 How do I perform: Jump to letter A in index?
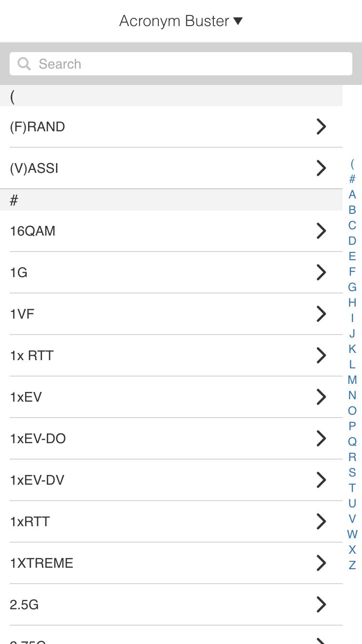coord(352,195)
